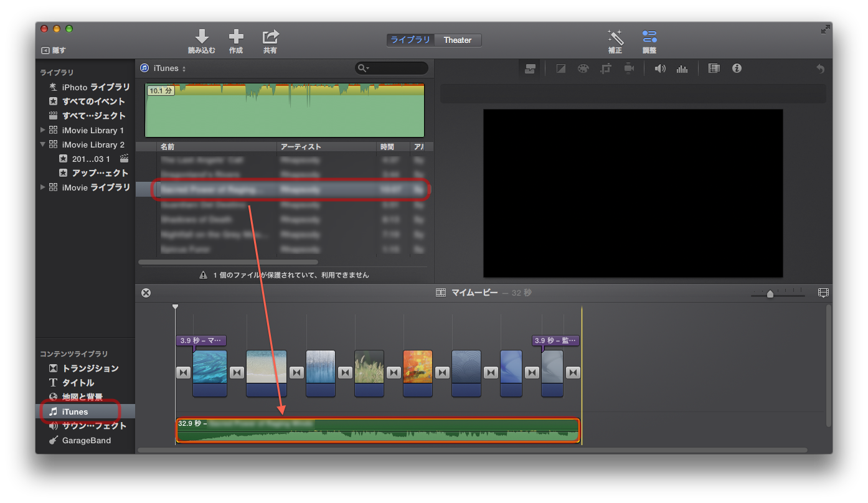This screenshot has height=503, width=868.
Task: Enter full screen with the corner arrows icon
Action: click(825, 29)
